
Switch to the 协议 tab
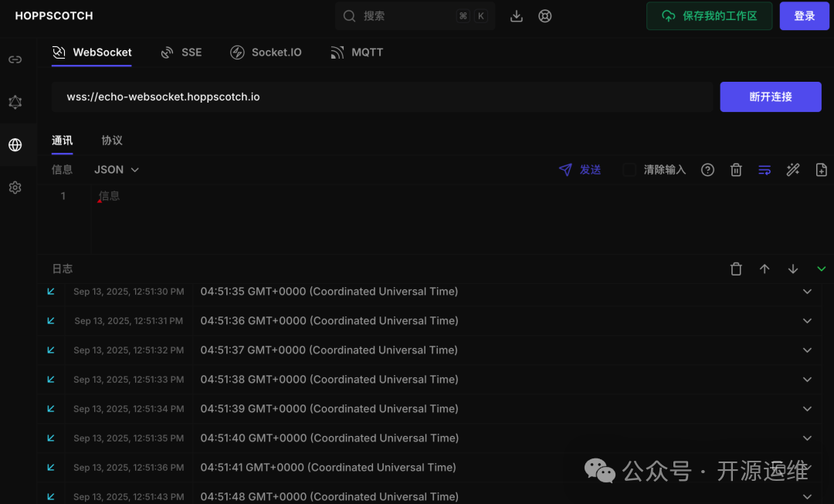(x=112, y=140)
